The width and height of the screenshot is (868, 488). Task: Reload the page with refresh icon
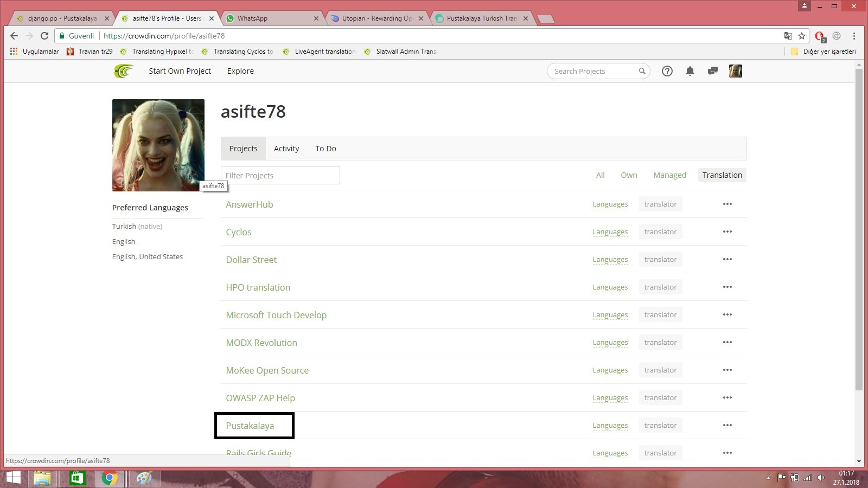pyautogui.click(x=44, y=36)
